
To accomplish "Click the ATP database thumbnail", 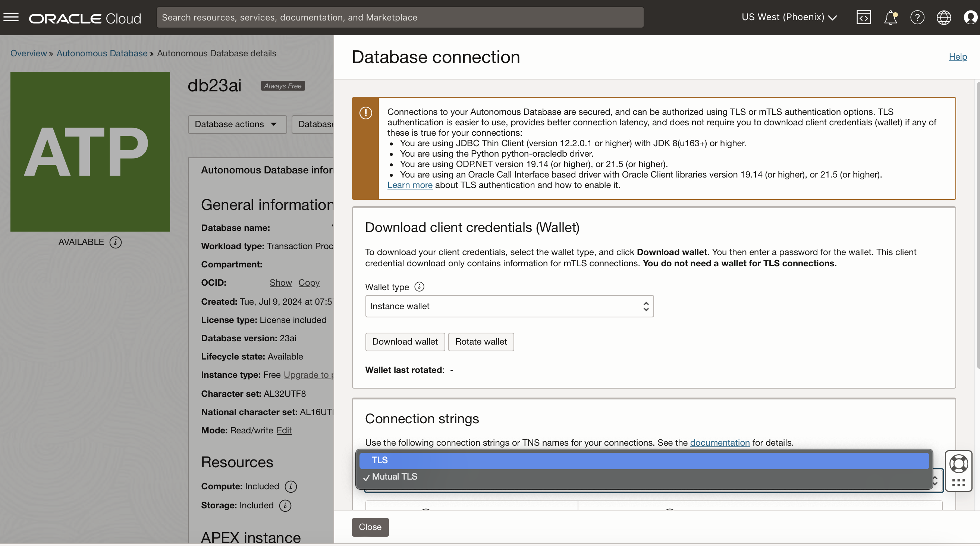I will tap(90, 152).
